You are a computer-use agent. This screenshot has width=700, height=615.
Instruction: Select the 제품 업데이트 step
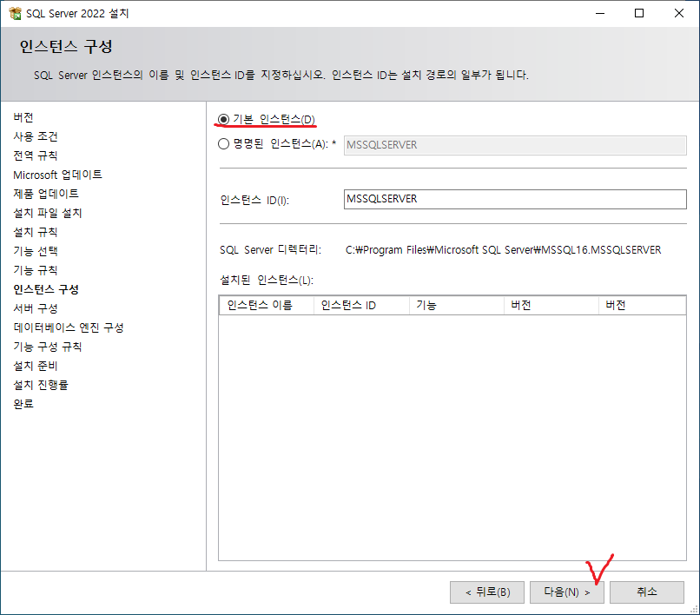click(x=46, y=194)
